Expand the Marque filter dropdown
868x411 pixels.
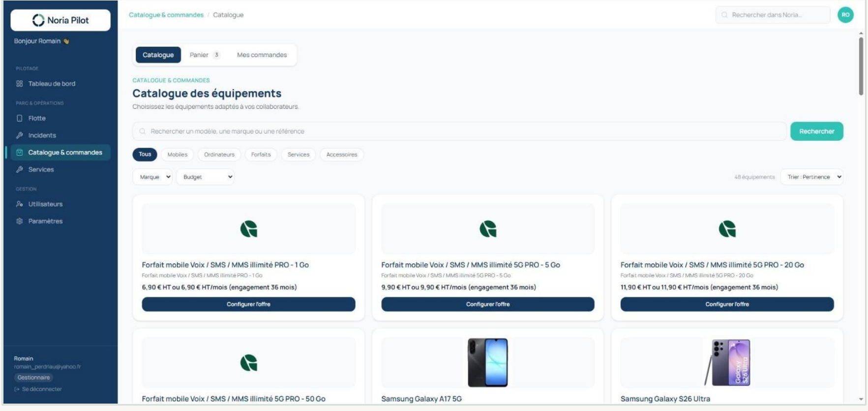pos(152,177)
